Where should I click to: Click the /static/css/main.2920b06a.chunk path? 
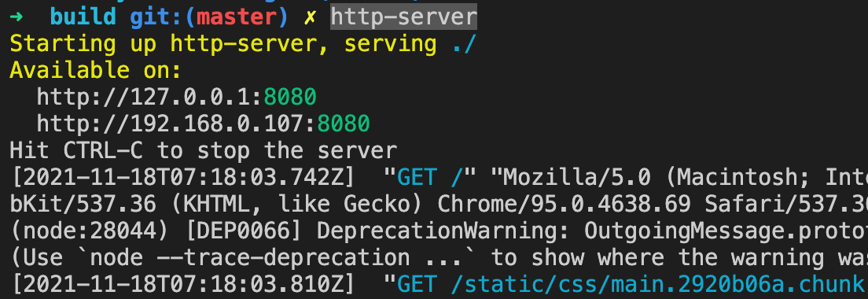pos(658,285)
